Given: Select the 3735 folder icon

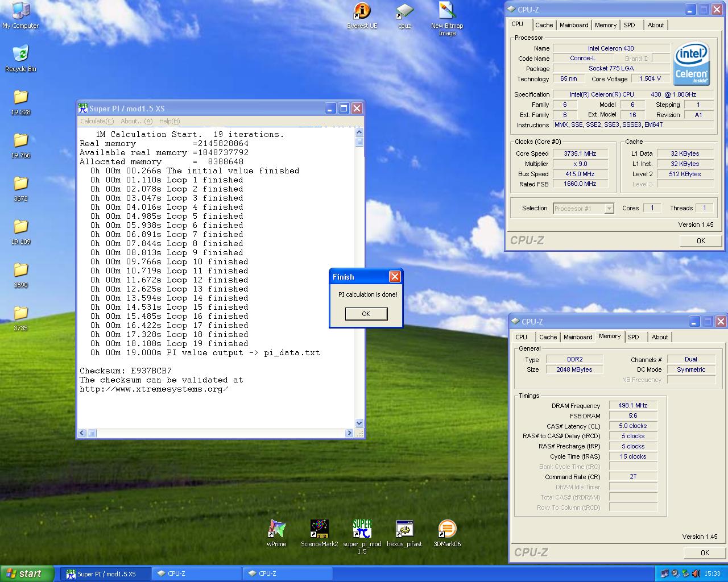Looking at the screenshot, I should [x=20, y=318].
